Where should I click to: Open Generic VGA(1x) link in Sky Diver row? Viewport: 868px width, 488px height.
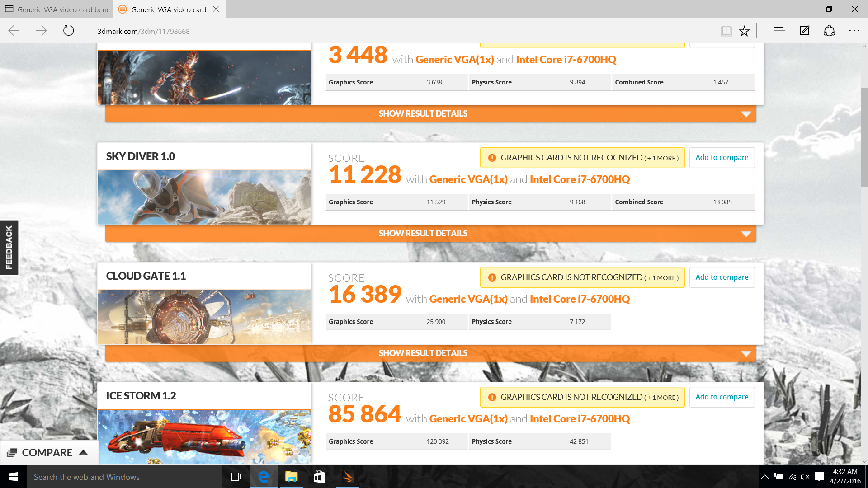click(x=468, y=179)
